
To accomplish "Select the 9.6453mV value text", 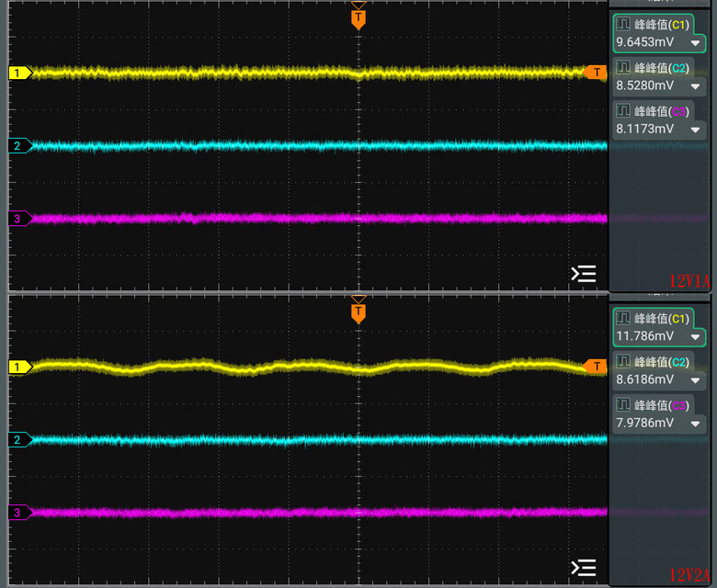I will coord(644,42).
